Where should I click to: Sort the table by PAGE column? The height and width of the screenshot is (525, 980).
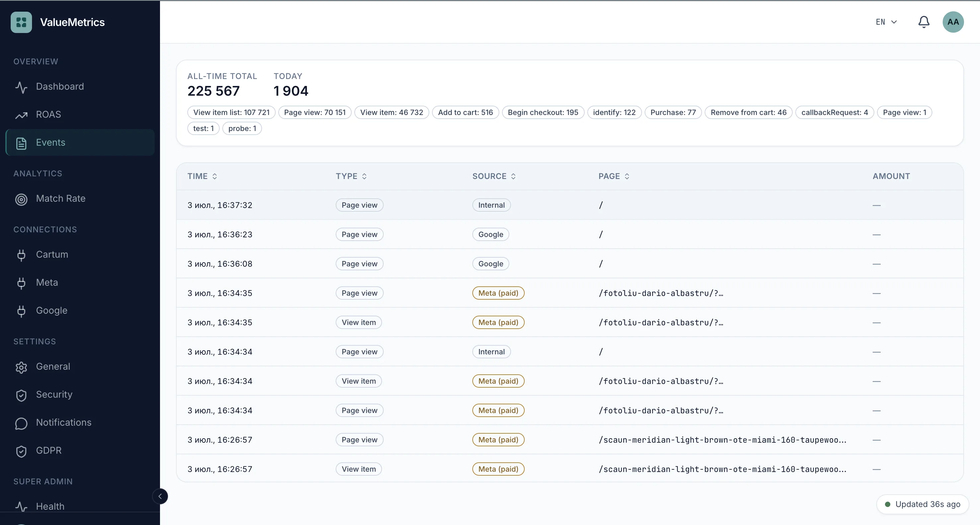(x=614, y=177)
